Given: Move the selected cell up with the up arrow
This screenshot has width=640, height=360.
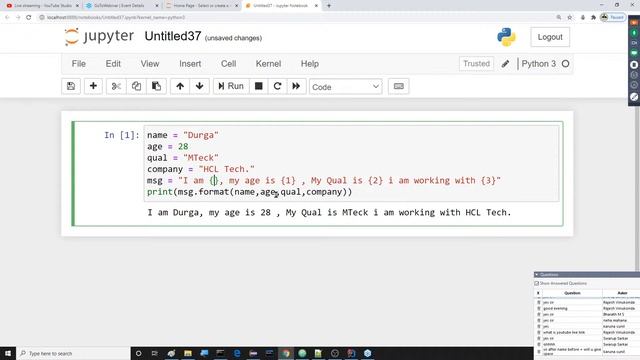Looking at the screenshot, I should [x=180, y=86].
